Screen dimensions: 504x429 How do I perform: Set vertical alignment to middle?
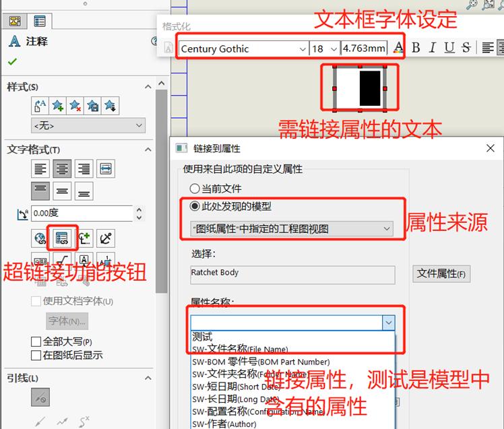62,191
